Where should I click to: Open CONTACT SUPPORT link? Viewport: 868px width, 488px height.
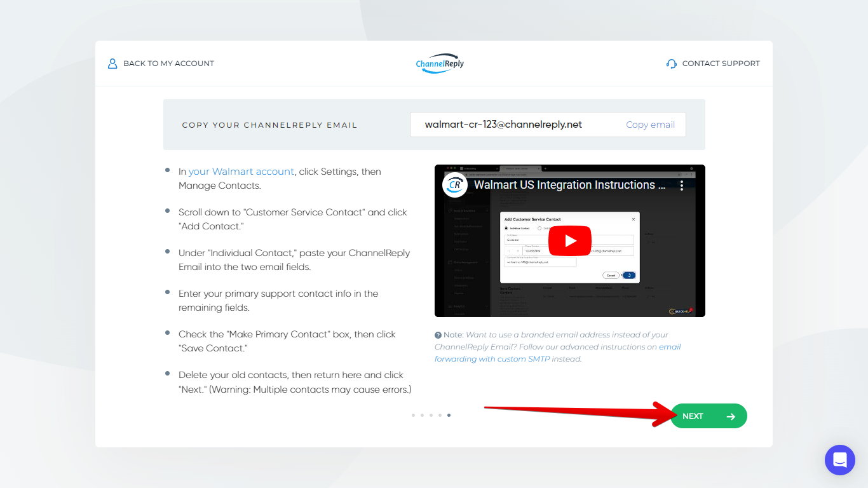pos(721,64)
